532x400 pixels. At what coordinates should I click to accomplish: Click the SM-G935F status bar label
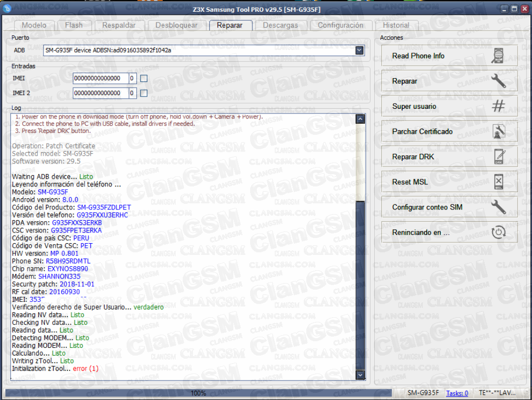point(423,393)
